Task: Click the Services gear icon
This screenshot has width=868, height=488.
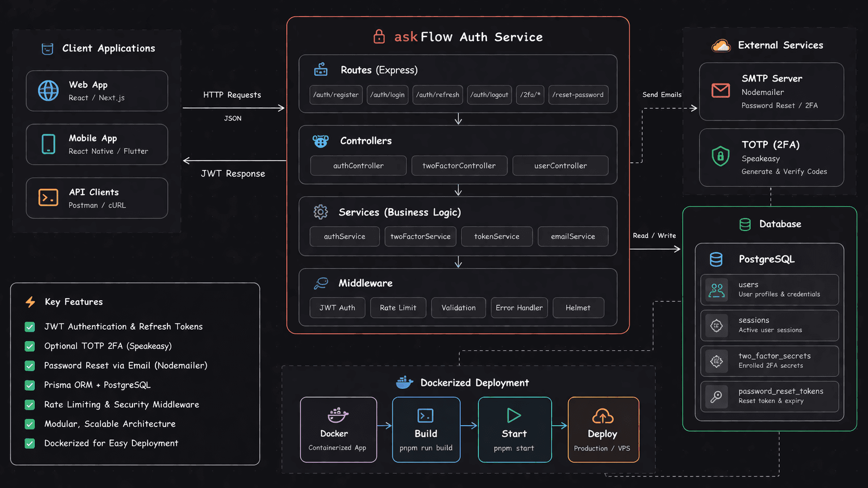Action: click(321, 212)
